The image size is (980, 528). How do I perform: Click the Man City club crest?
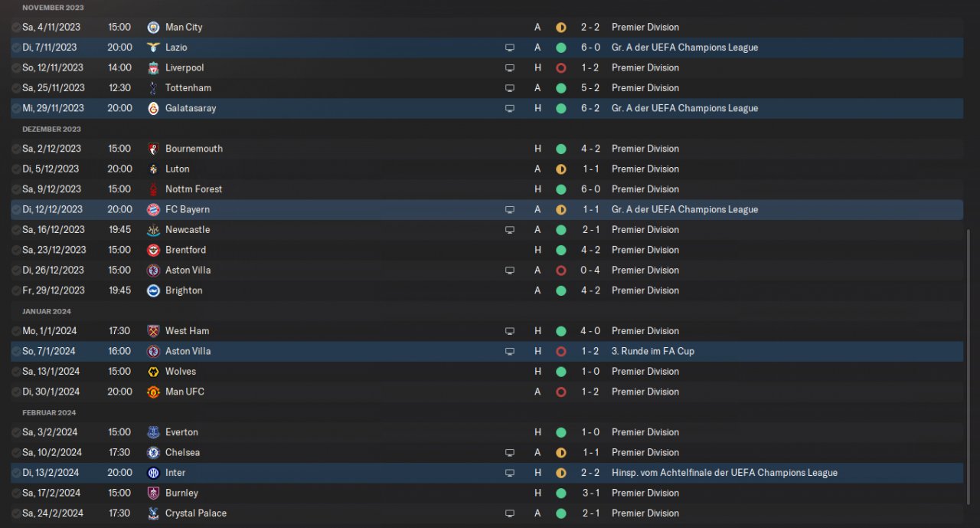(153, 27)
